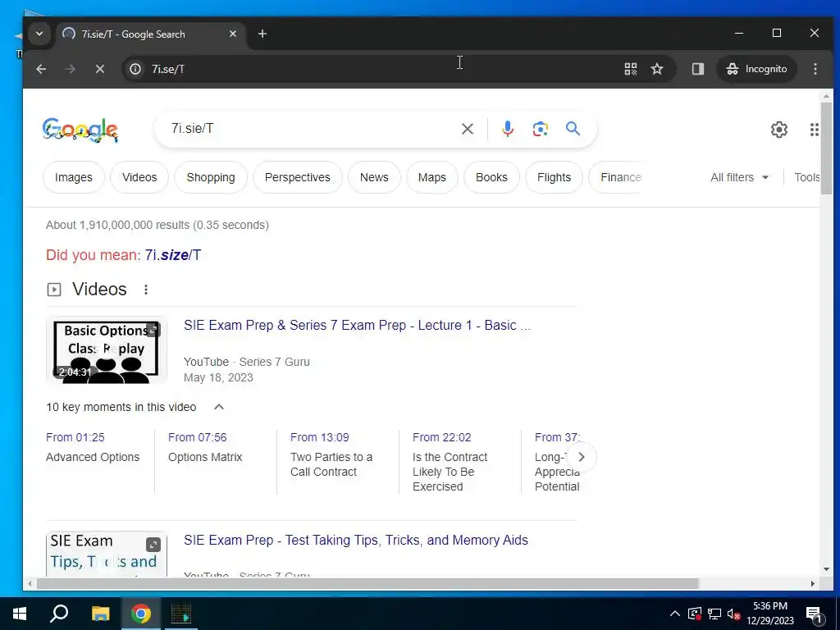840x630 pixels.
Task: Close the 7i.sie/T Google Search tab
Action: coord(232,34)
